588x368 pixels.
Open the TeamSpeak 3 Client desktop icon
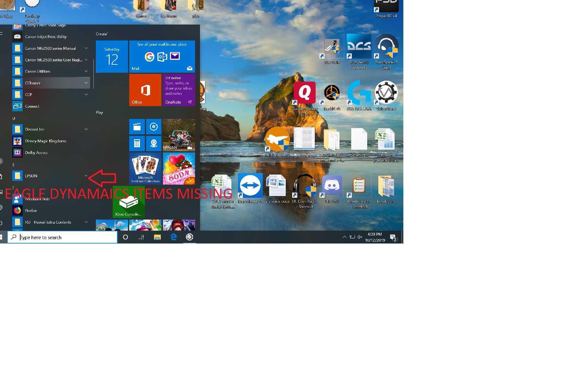(386, 52)
